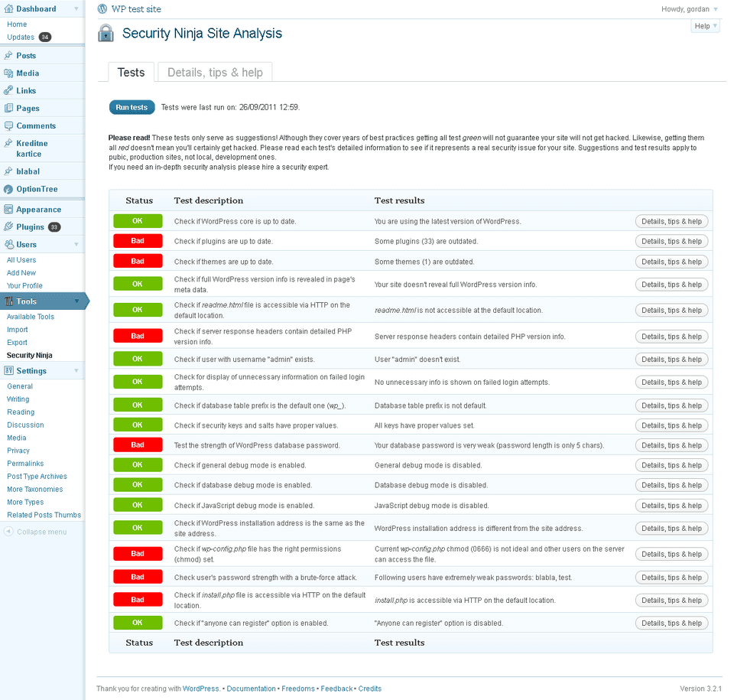Viewport: 734px width, 700px height.
Task: Select Import under Tools
Action: pyautogui.click(x=18, y=330)
